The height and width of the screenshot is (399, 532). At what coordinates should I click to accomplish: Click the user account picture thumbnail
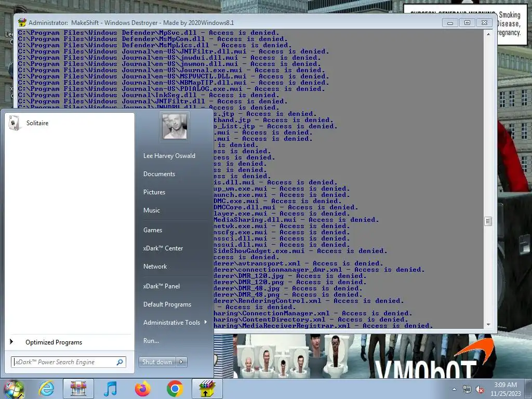(175, 127)
